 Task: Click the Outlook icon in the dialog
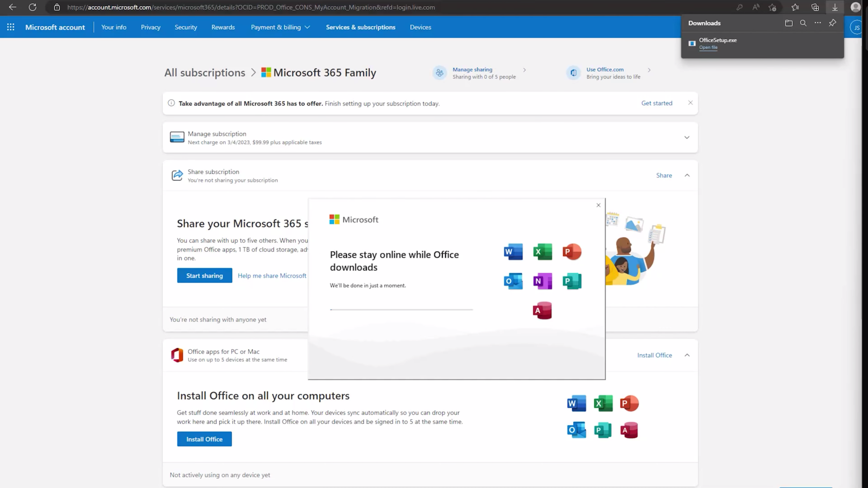click(513, 281)
